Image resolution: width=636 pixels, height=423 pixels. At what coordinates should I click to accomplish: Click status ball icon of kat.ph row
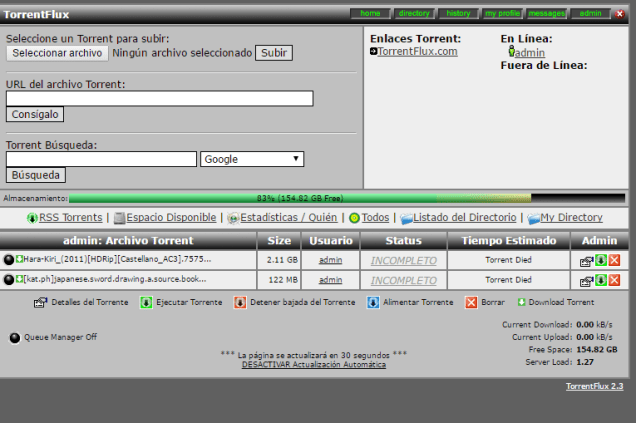click(x=9, y=279)
